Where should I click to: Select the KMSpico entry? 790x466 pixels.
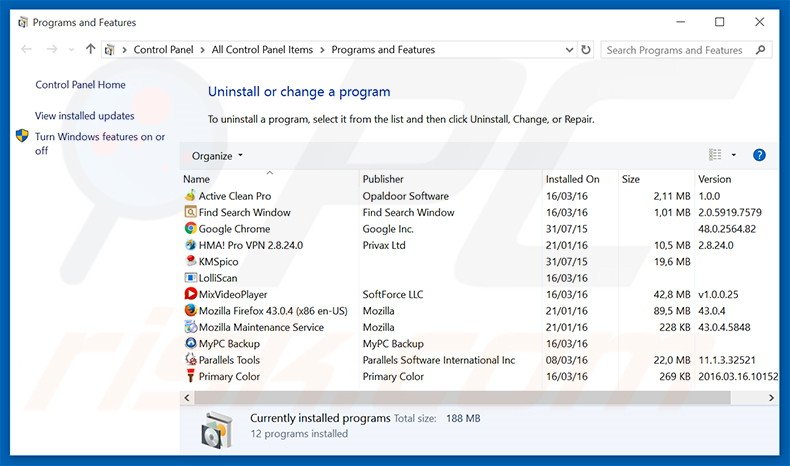[x=218, y=261]
